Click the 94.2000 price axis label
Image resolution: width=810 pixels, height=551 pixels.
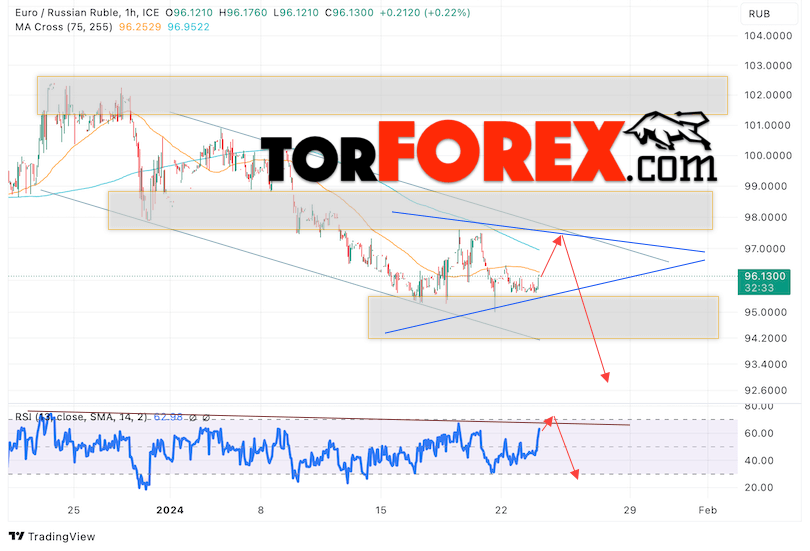[768, 338]
